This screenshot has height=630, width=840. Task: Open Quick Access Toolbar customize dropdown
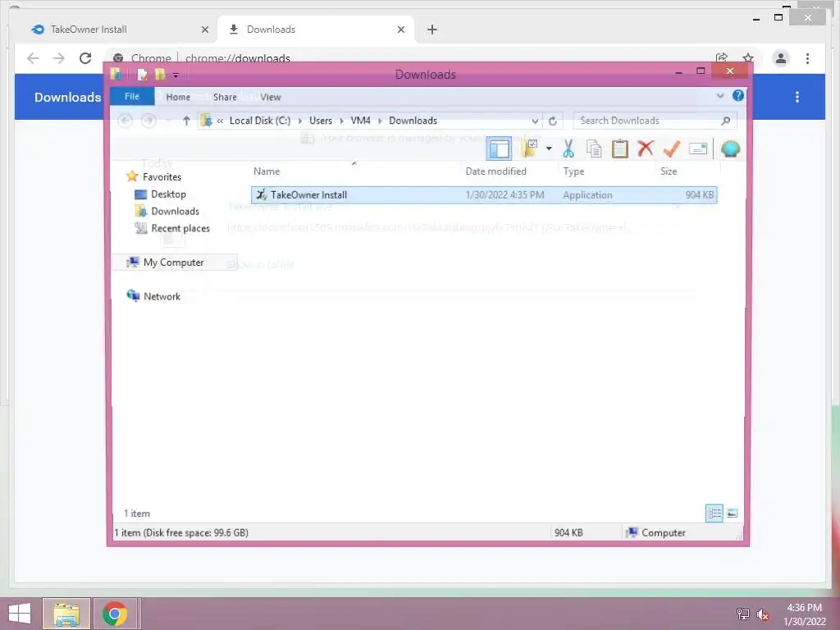[x=176, y=75]
